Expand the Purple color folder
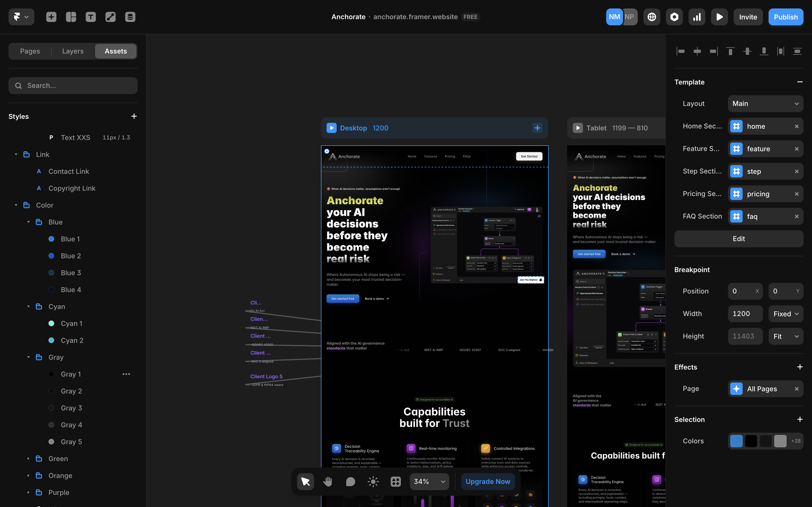Screen dimensions: 812x507 click(x=28, y=492)
